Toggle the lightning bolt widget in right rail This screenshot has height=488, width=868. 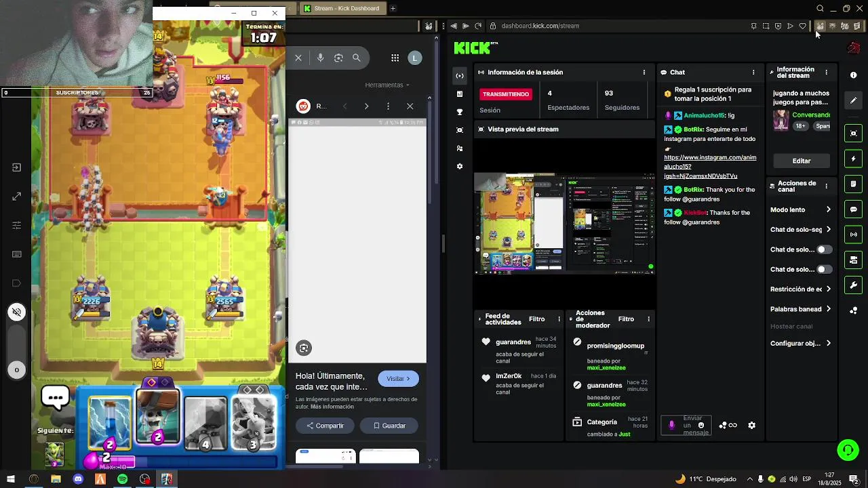click(x=853, y=159)
